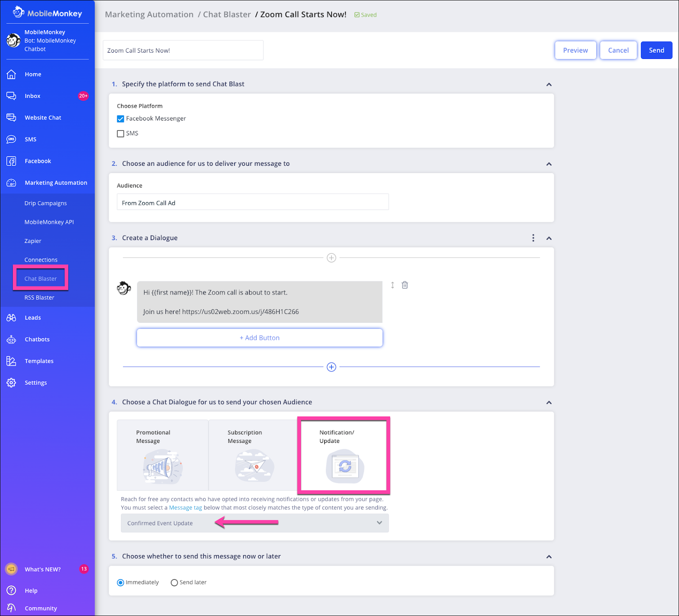Collapse section 2 Choose an audience

[x=549, y=164]
